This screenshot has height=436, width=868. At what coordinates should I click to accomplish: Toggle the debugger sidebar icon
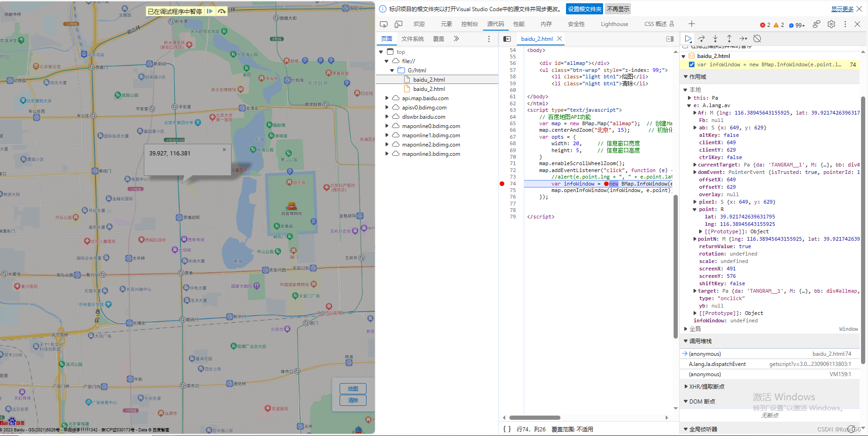tap(670, 39)
